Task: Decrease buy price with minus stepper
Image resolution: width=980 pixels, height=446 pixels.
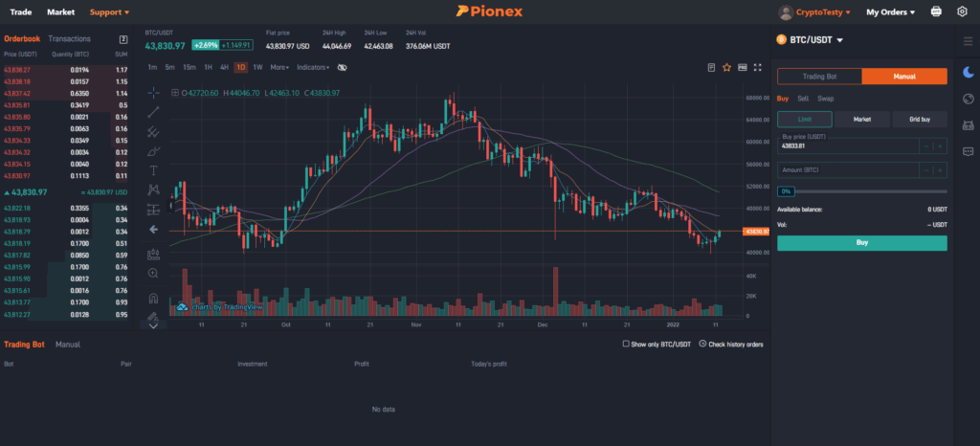Action: (926, 146)
